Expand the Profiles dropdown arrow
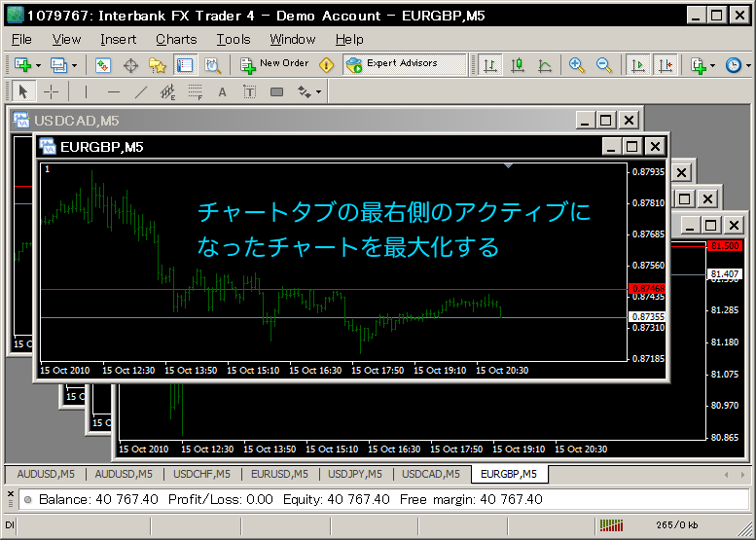This screenshot has width=756, height=540. 74,65
